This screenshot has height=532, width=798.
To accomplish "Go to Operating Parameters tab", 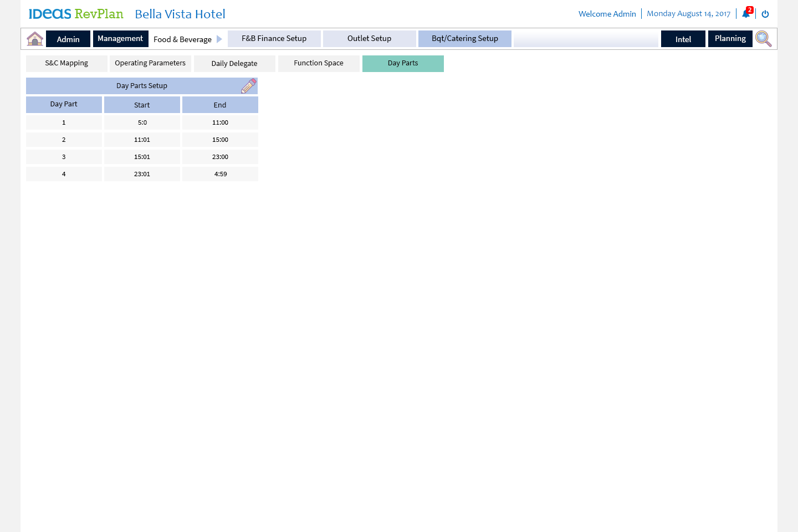I will click(x=150, y=63).
